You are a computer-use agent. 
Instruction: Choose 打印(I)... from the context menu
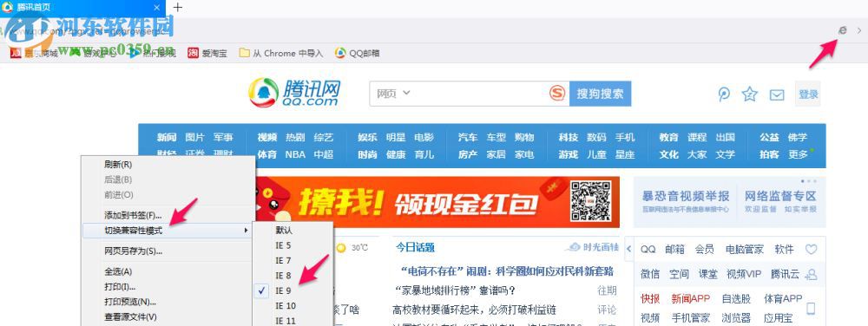pos(168,287)
